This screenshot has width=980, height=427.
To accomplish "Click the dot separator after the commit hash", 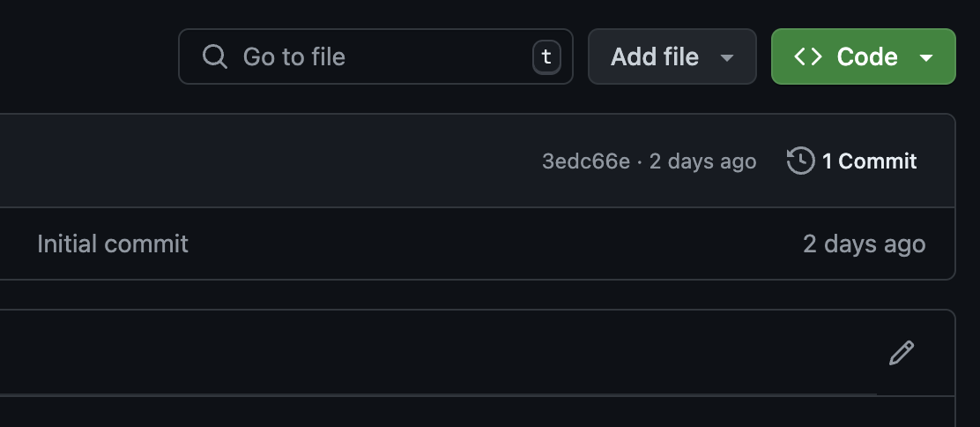I will pos(640,161).
